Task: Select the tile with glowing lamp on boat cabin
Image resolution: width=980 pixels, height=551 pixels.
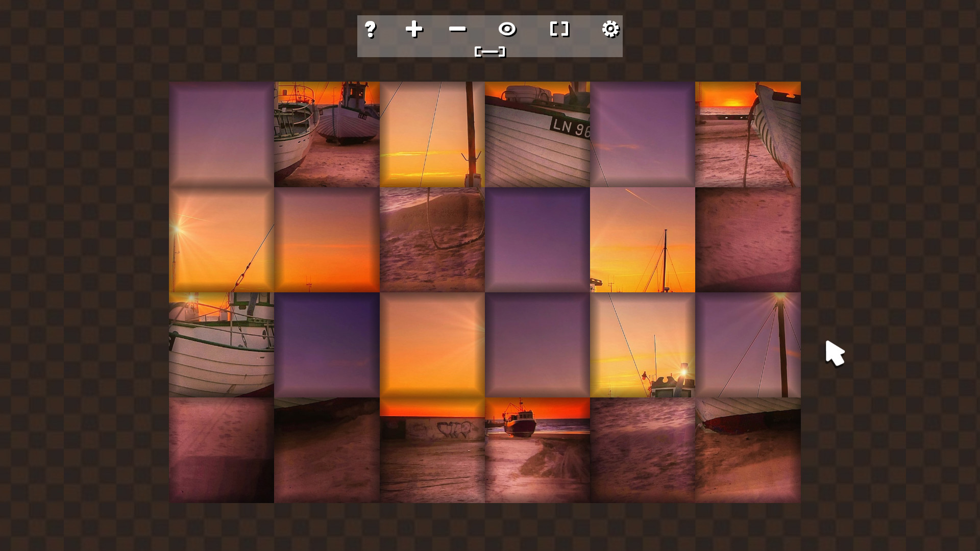Action: (x=643, y=345)
